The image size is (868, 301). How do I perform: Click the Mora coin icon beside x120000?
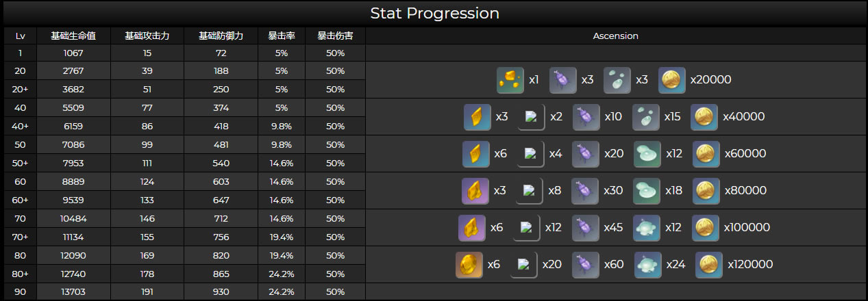tap(709, 265)
